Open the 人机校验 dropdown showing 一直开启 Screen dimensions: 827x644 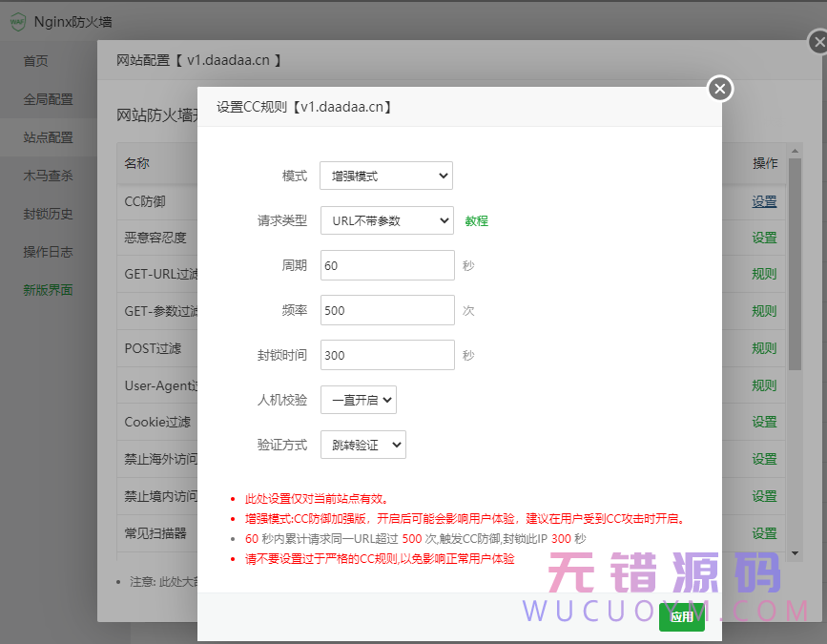click(x=358, y=400)
